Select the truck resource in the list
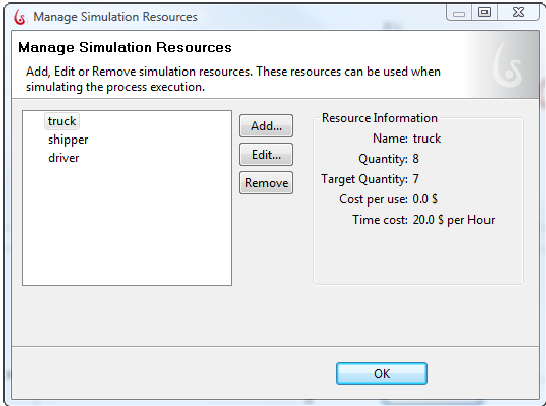546x406 pixels. [x=62, y=121]
